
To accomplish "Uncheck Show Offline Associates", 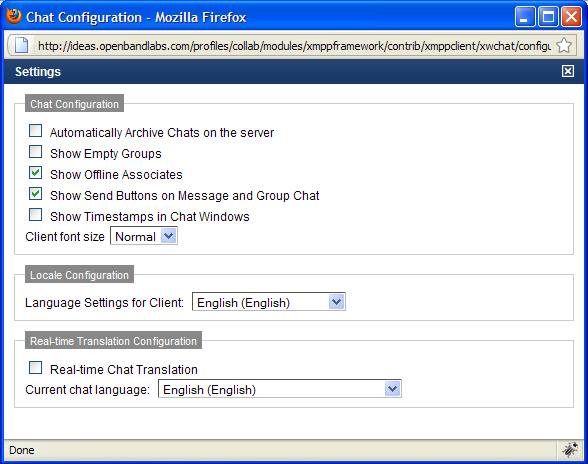I will pyautogui.click(x=35, y=173).
